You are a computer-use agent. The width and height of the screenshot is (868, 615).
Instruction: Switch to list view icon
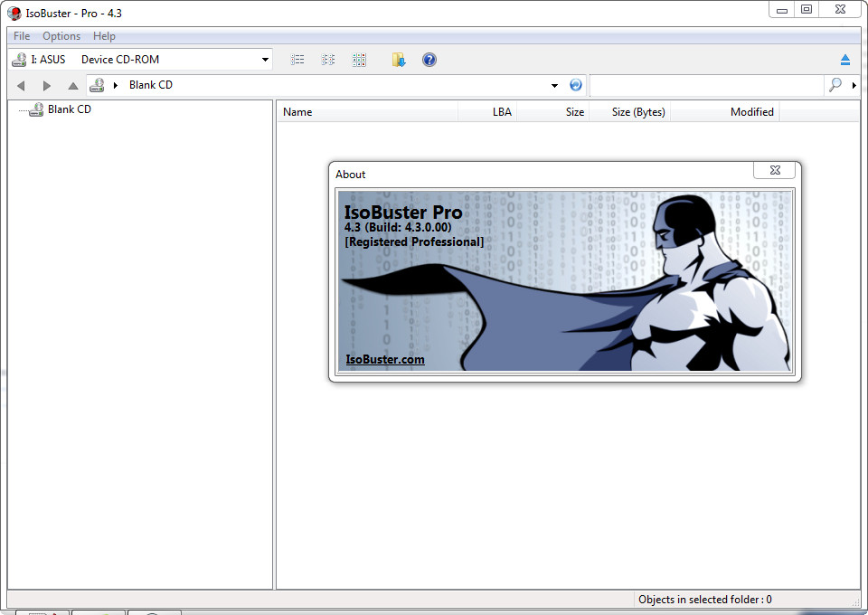pyautogui.click(x=297, y=59)
